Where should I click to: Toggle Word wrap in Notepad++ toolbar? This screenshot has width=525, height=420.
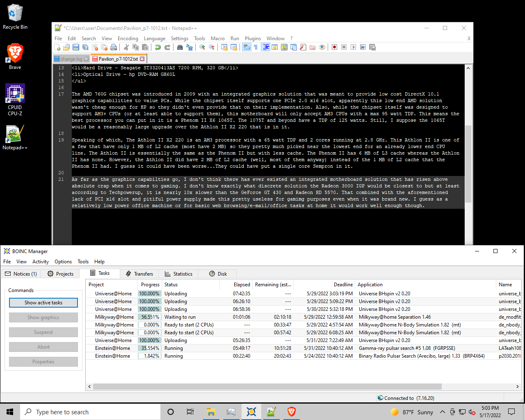[x=246, y=47]
